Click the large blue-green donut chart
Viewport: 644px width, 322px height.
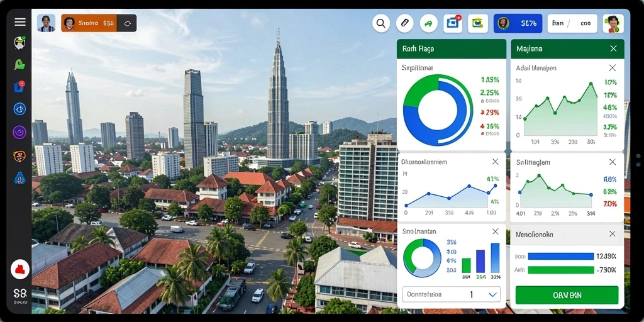click(438, 110)
